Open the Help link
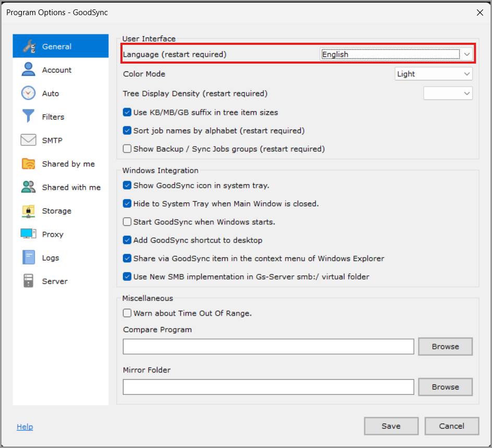 click(x=25, y=427)
